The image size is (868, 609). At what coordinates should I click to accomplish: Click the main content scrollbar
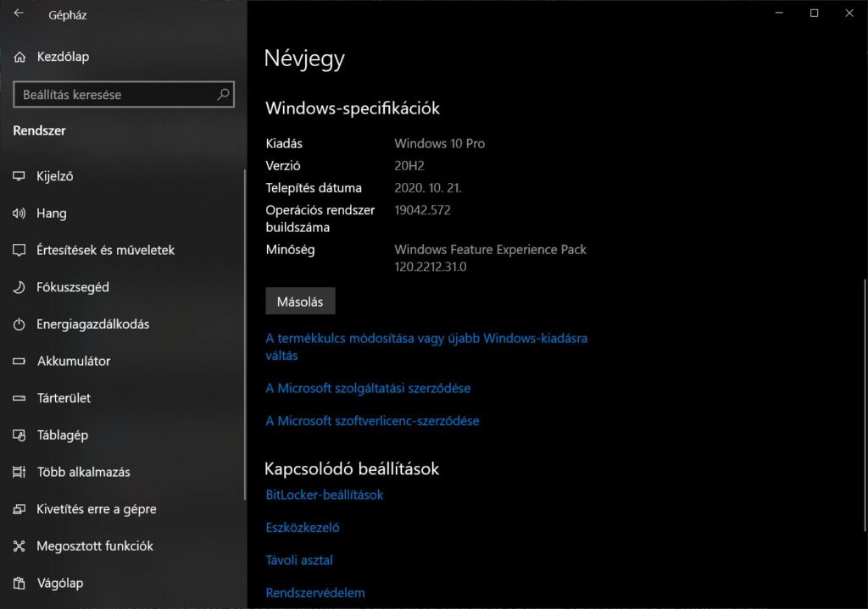[x=865, y=404]
